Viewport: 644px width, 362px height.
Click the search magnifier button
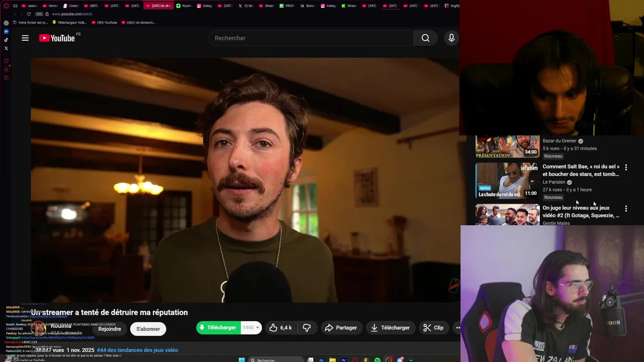coord(426,38)
